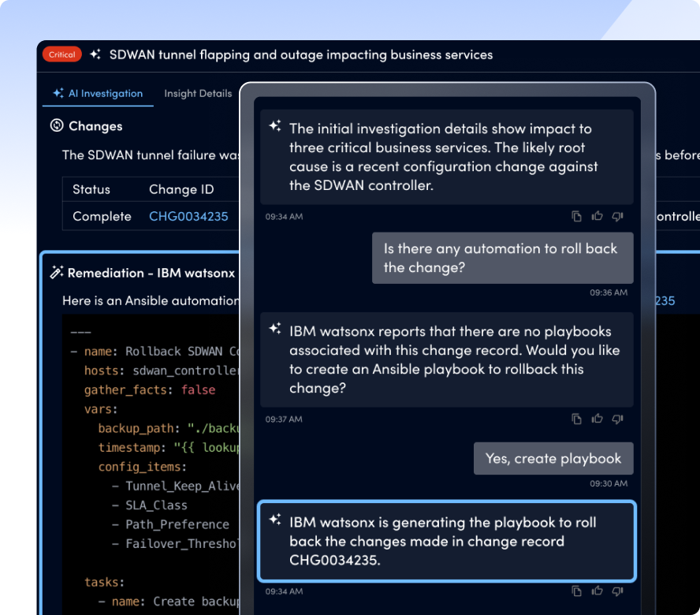700x615 pixels.
Task: Click the Remediation magic wand icon
Action: coord(57,272)
